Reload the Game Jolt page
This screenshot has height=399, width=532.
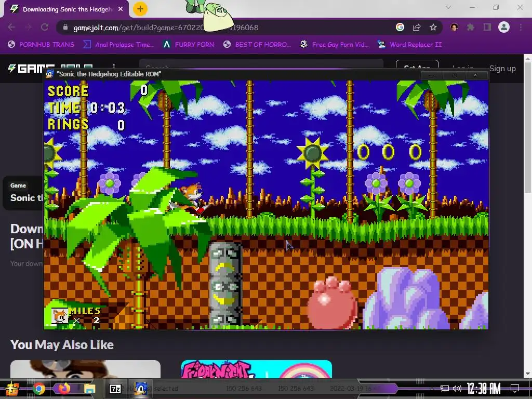coord(45,27)
